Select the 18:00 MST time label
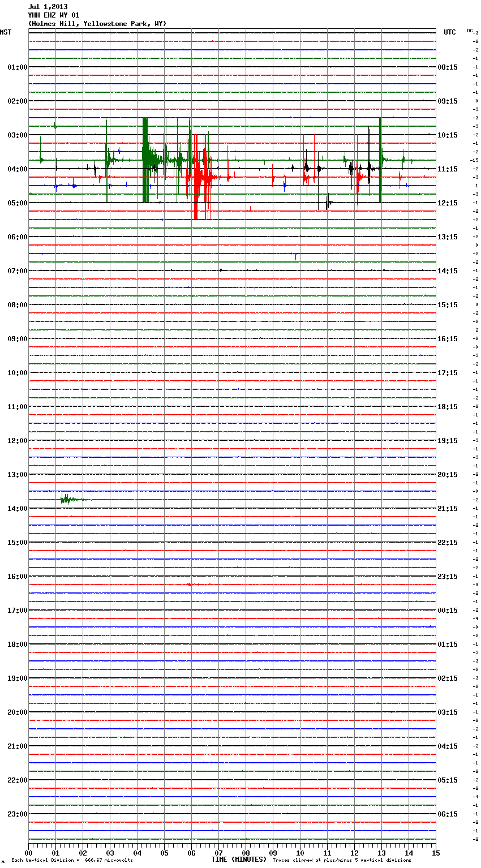This screenshot has height=868, width=481. pos(18,644)
